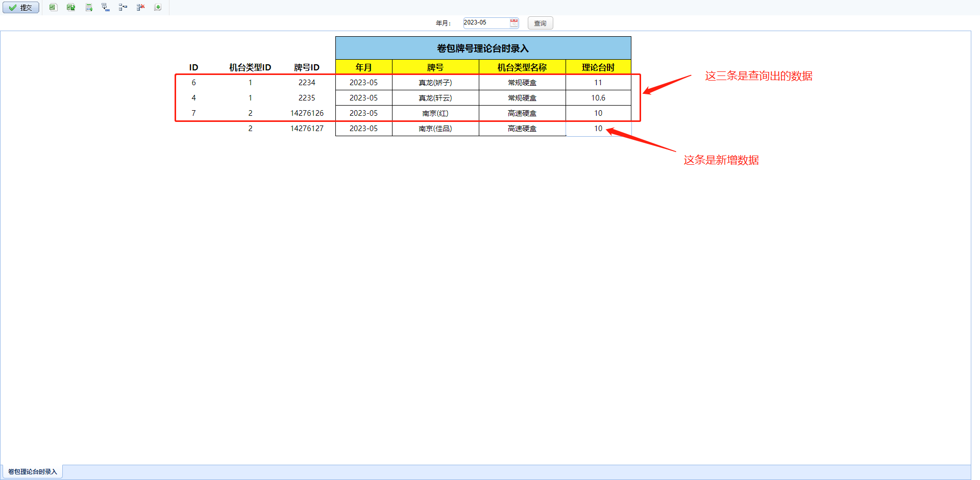This screenshot has height=480, width=980.
Task: Click the 真龙(娇子) brand cell
Action: point(435,83)
